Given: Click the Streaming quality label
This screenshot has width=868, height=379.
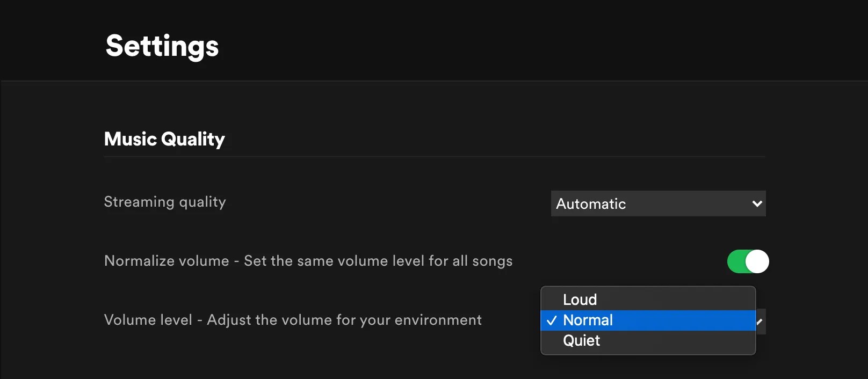Looking at the screenshot, I should [165, 202].
